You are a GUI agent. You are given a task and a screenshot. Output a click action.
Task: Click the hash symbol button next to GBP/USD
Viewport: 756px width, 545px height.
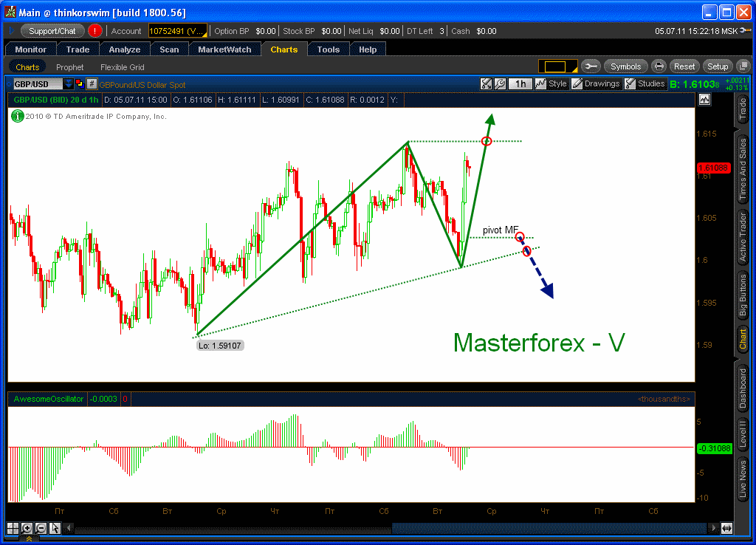tap(92, 84)
